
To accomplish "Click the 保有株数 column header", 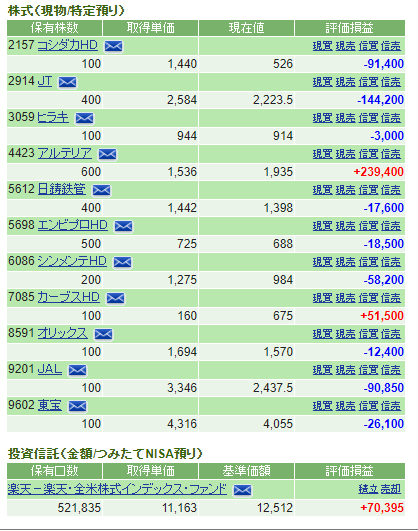I will [55, 28].
